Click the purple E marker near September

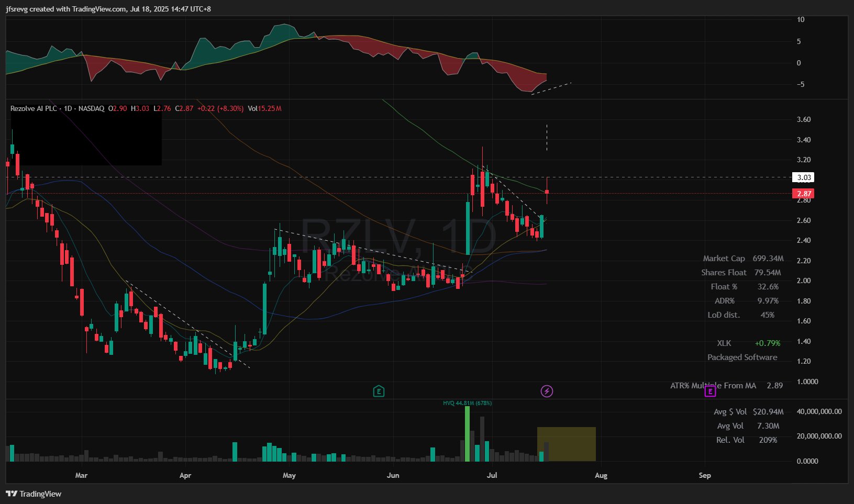(711, 391)
